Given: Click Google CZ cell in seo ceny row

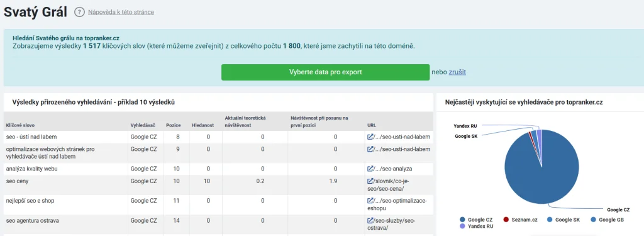Looking at the screenshot, I should click(144, 181).
